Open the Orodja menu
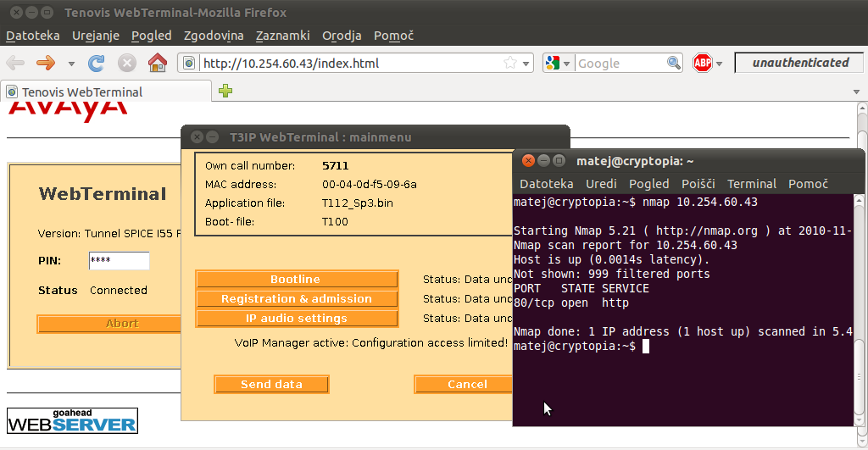This screenshot has height=450, width=868. [x=342, y=36]
